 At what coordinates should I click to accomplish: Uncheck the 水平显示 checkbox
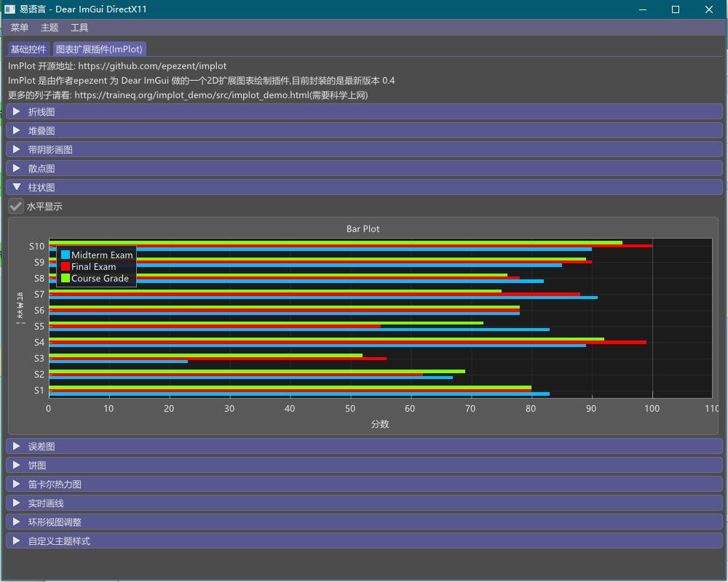tap(16, 206)
